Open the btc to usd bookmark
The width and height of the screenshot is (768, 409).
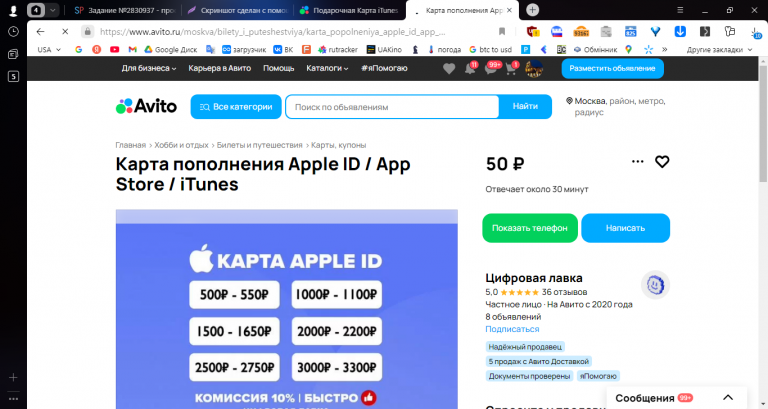(x=490, y=49)
